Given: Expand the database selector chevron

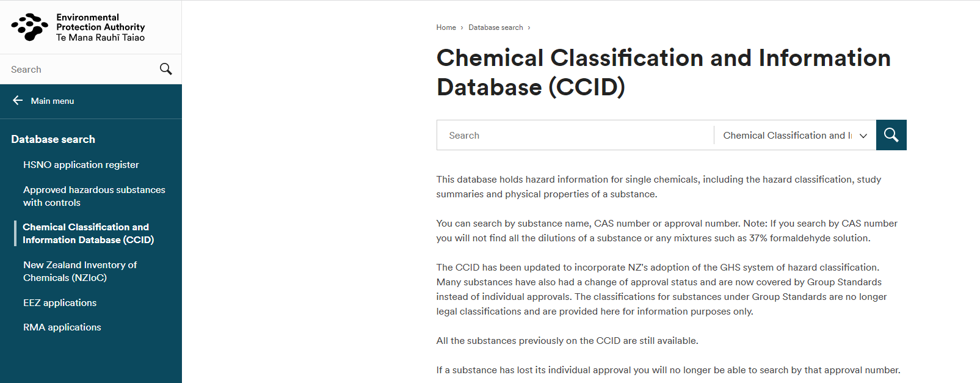Looking at the screenshot, I should click(863, 136).
